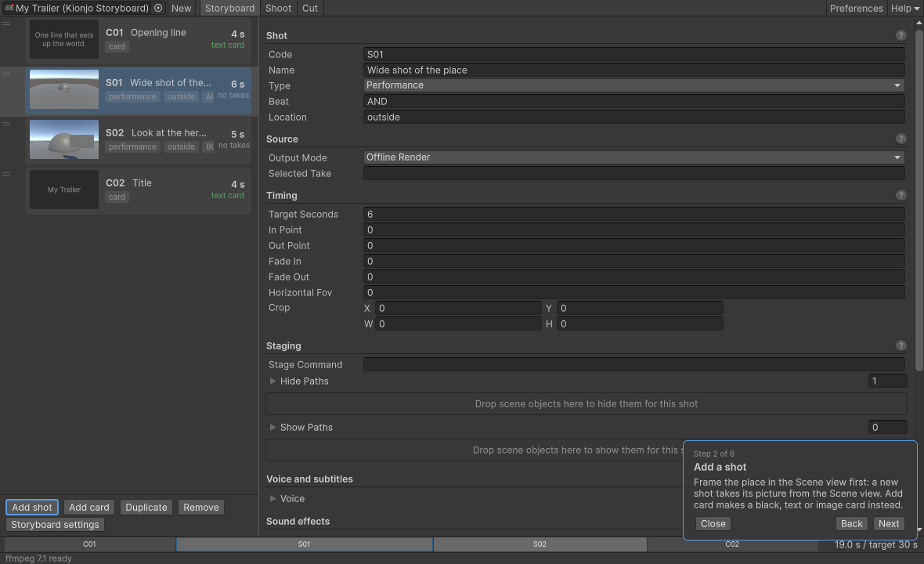Click the object picker icon beside My Trailer
This screenshot has width=924, height=564.
[x=158, y=9]
